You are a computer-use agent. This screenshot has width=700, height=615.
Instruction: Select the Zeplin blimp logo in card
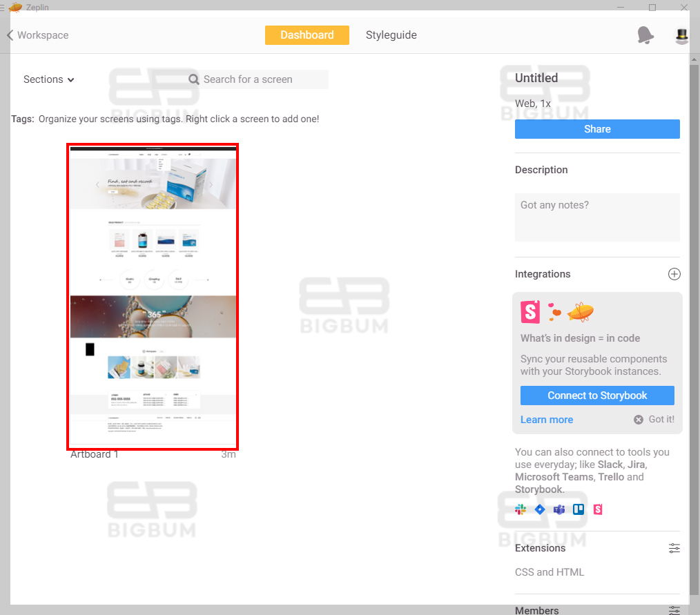pyautogui.click(x=581, y=312)
